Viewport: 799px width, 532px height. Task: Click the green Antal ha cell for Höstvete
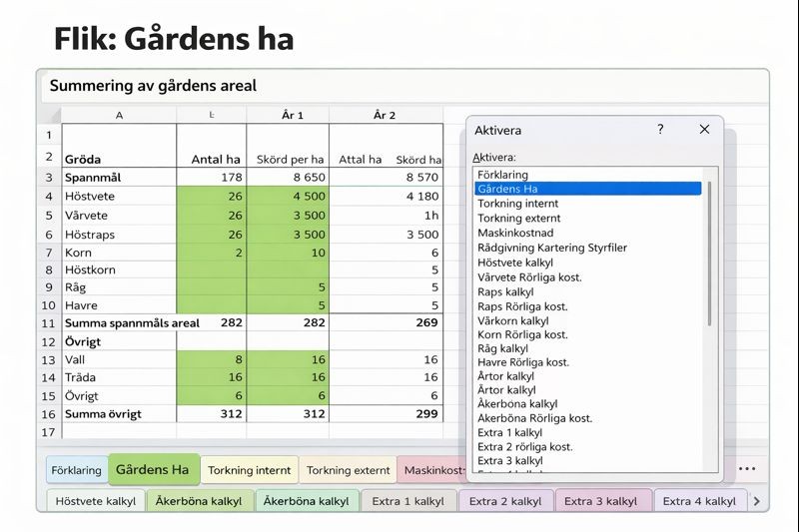click(x=213, y=197)
